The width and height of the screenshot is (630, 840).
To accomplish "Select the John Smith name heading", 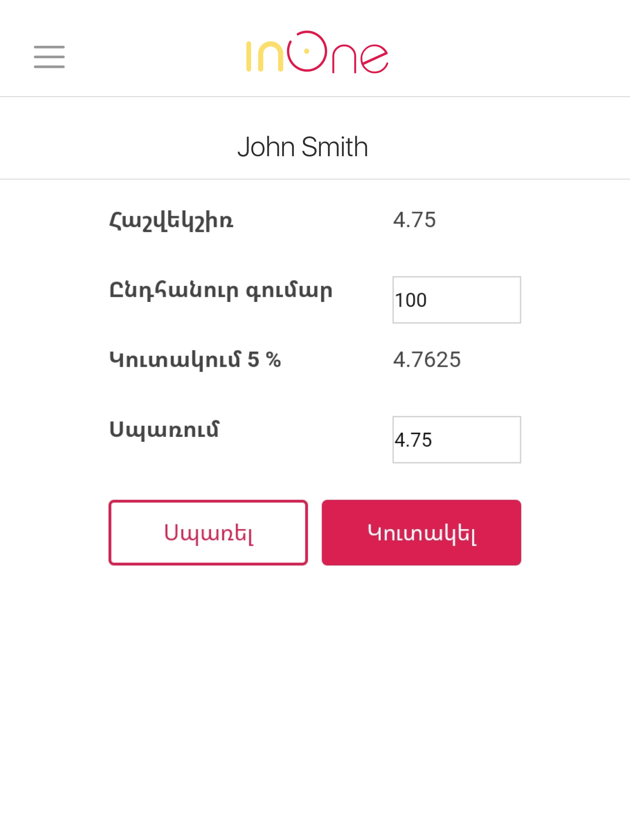I will [303, 147].
